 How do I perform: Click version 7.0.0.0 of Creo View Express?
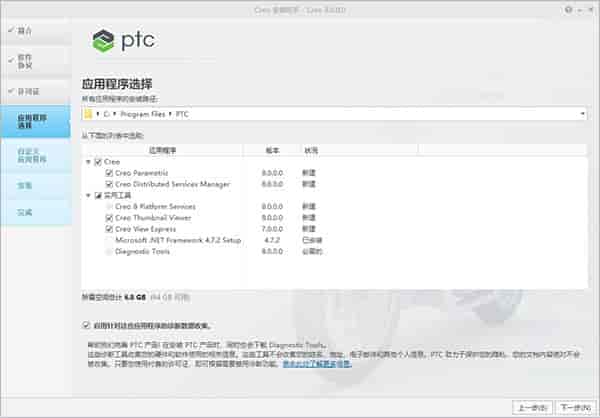tap(272, 229)
